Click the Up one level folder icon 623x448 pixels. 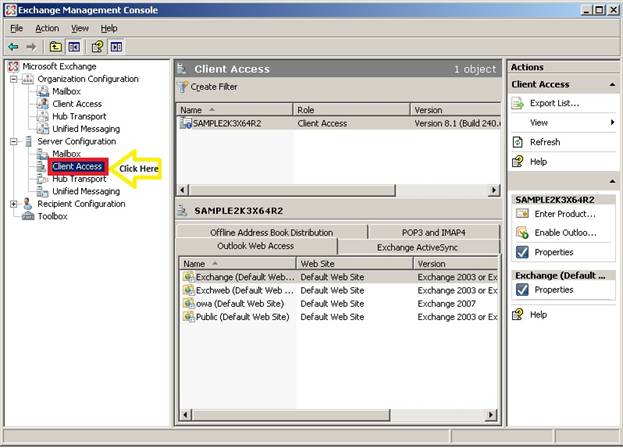tap(56, 47)
